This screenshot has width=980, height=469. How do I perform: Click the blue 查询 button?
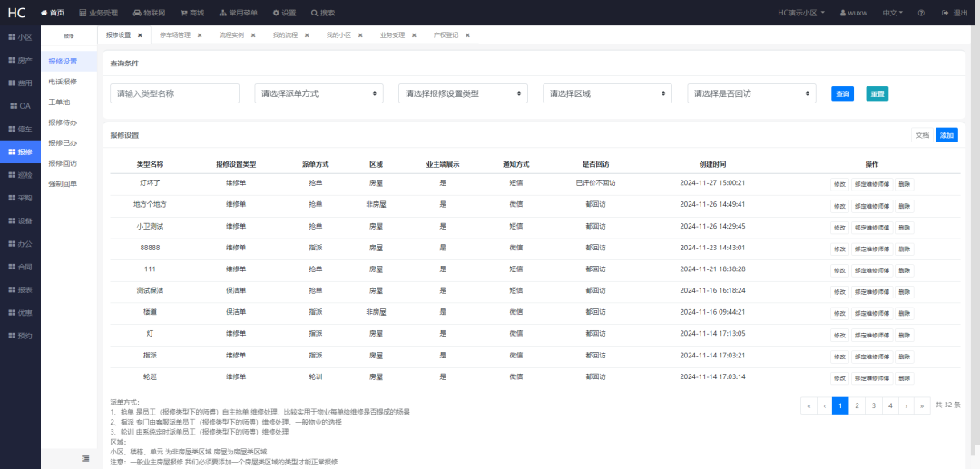point(842,93)
